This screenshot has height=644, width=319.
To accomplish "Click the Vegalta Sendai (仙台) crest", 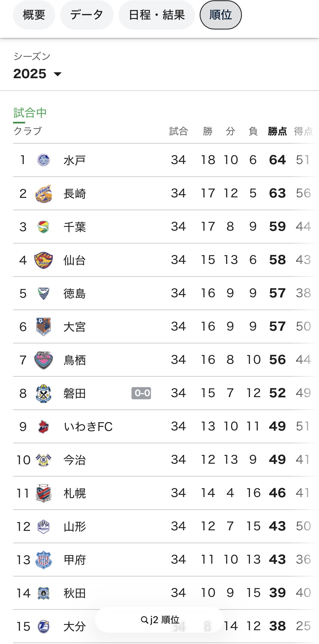I will tap(43, 260).
